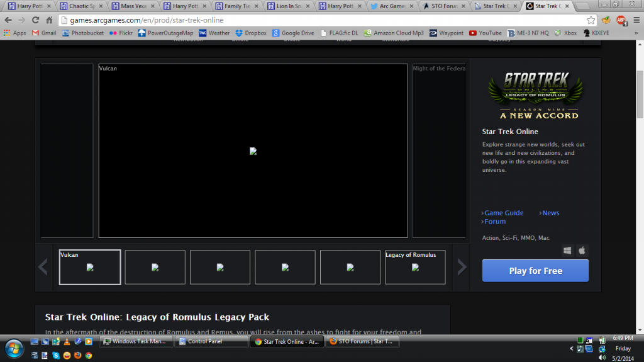
Task: Open the Xbox bookmark
Action: click(x=565, y=33)
